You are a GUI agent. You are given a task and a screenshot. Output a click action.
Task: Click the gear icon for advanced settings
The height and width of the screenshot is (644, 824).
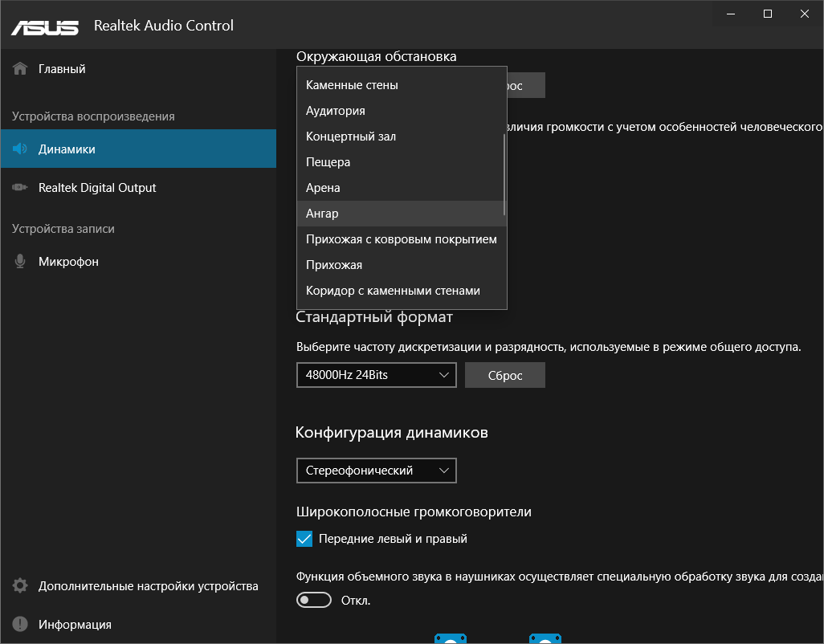click(x=21, y=586)
